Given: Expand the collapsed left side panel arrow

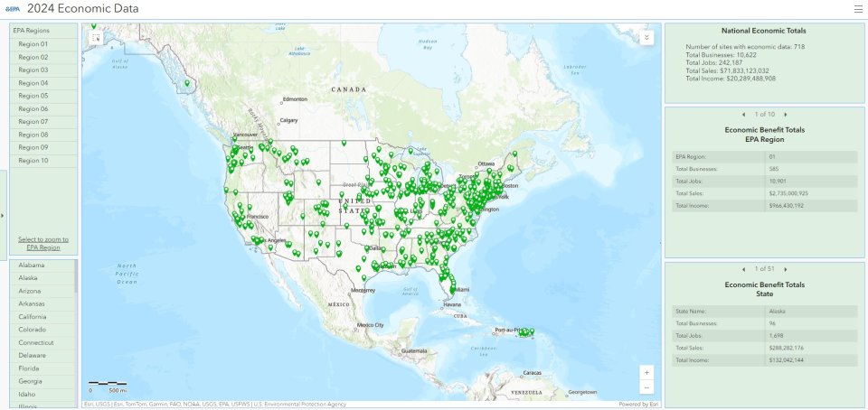Looking at the screenshot, I should [x=3, y=215].
